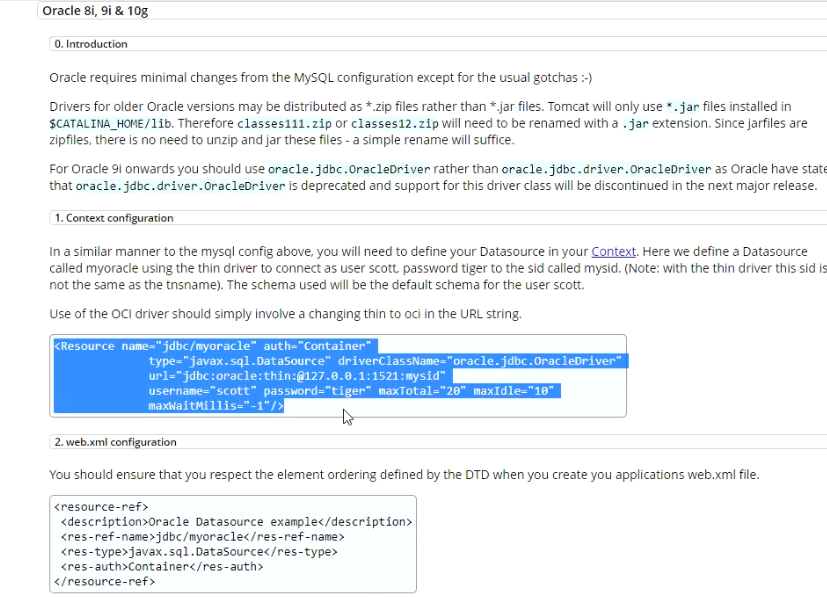The width and height of the screenshot is (827, 597).
Task: Click the '2. web.xml configuration' heading
Action: pyautogui.click(x=116, y=442)
